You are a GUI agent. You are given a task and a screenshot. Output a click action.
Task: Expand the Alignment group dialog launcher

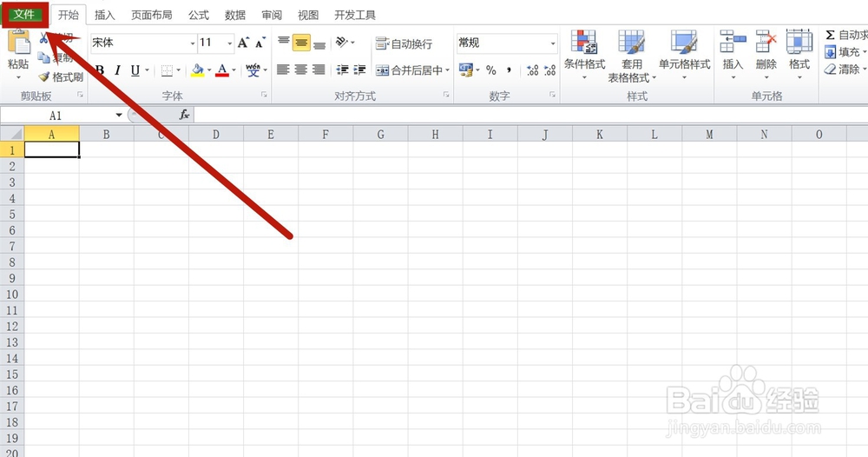pos(446,96)
